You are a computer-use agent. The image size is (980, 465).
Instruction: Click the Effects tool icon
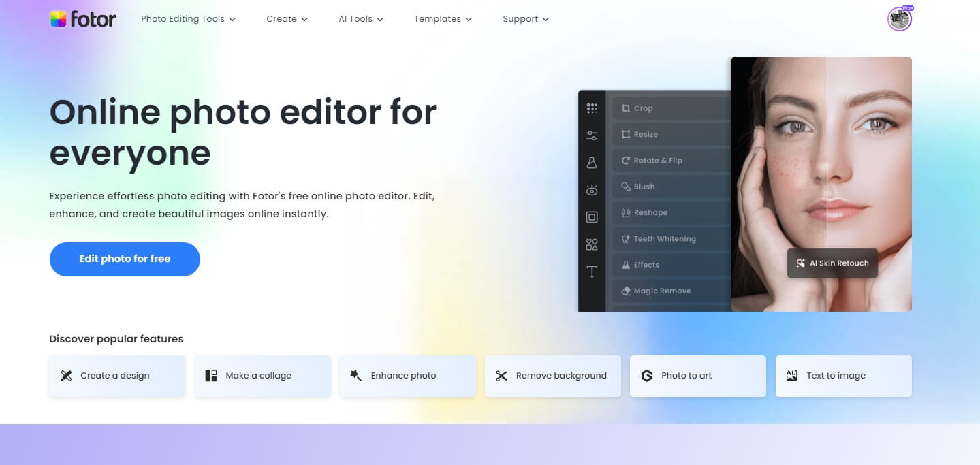(x=625, y=265)
